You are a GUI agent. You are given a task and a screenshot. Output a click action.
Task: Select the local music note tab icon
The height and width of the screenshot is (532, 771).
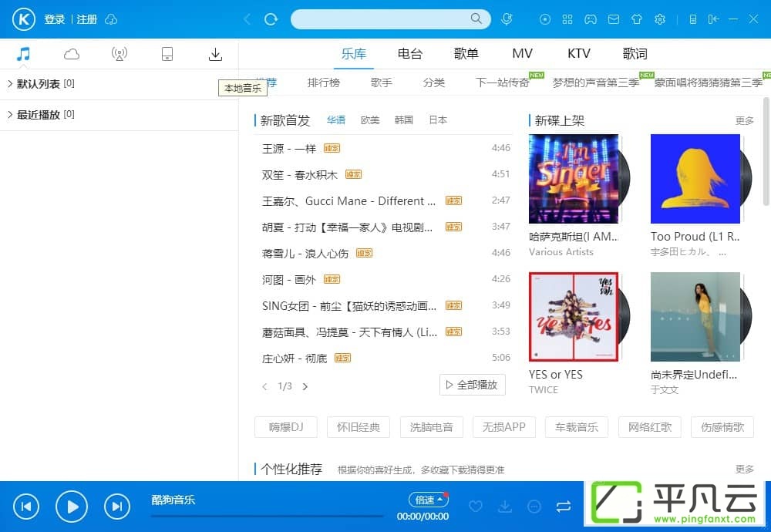pos(23,54)
